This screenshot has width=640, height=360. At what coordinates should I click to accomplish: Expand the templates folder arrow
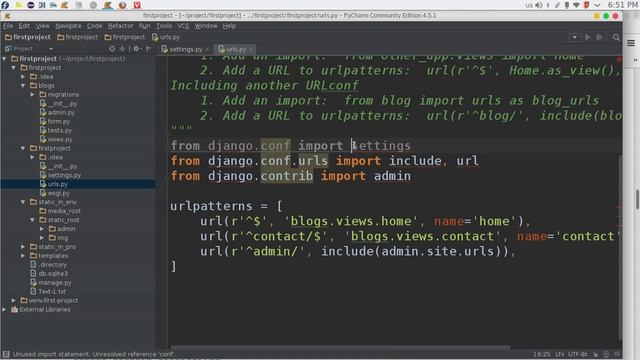[x=23, y=256]
